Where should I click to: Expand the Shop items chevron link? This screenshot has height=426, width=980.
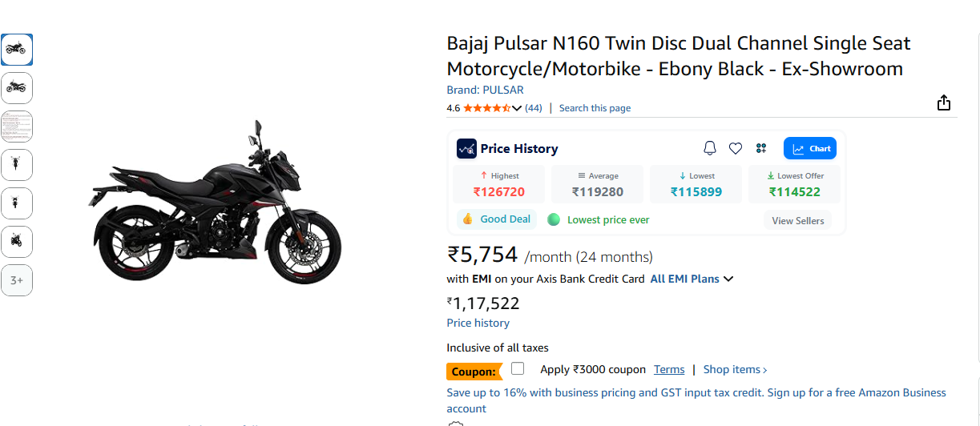735,369
